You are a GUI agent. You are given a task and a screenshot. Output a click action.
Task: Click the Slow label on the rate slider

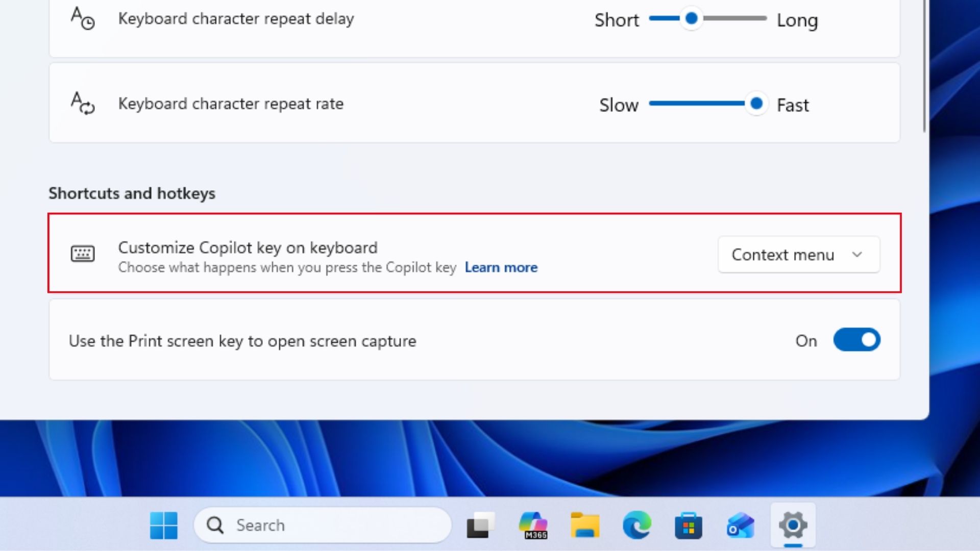pyautogui.click(x=619, y=105)
